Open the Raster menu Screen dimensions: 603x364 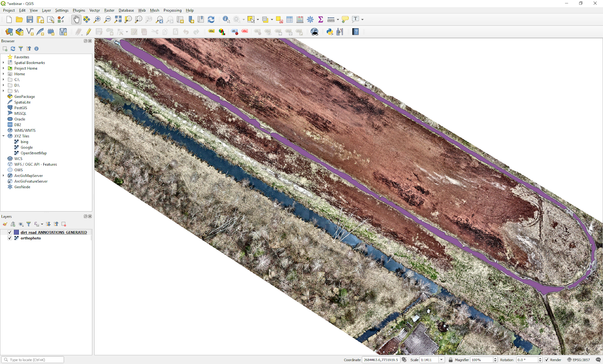[x=109, y=11]
